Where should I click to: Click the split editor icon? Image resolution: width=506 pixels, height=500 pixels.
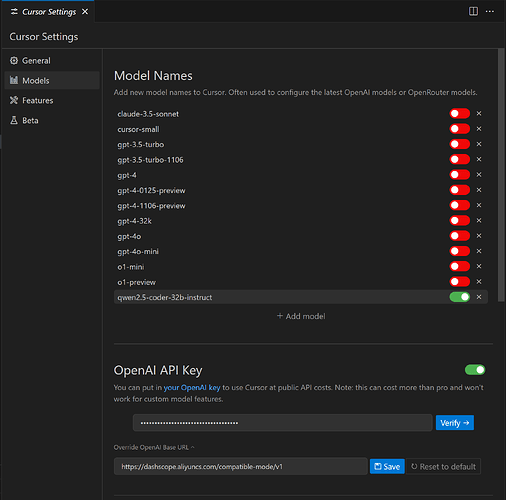click(x=473, y=11)
